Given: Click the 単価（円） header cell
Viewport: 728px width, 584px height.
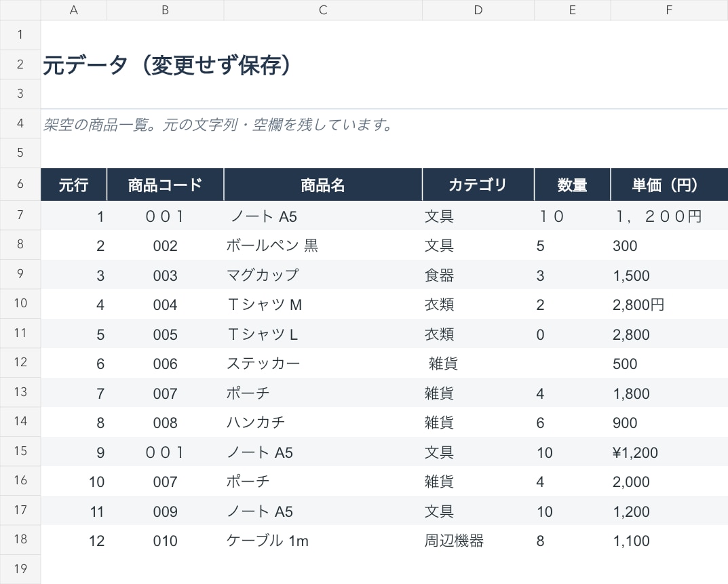Looking at the screenshot, I should pos(669,184).
